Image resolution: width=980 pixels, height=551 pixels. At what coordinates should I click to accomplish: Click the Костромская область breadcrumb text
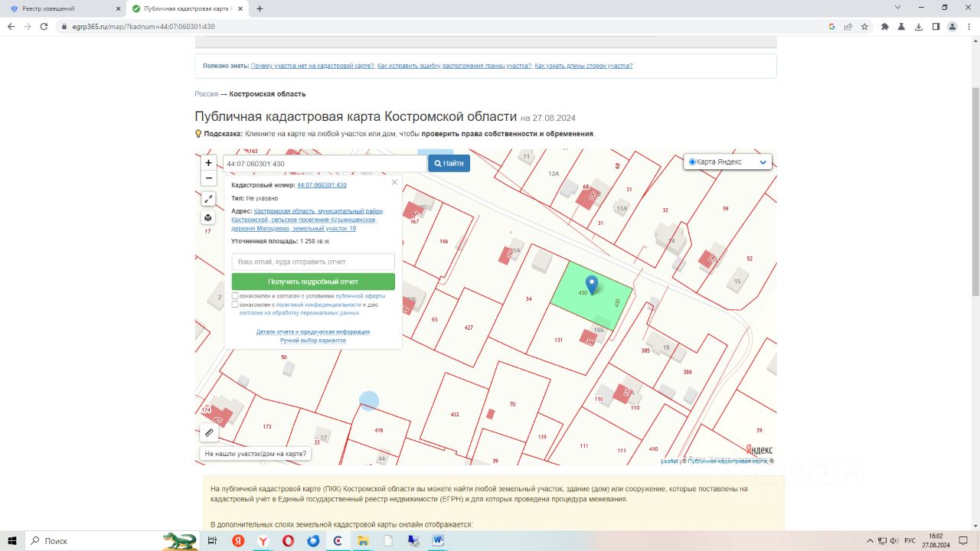point(267,94)
